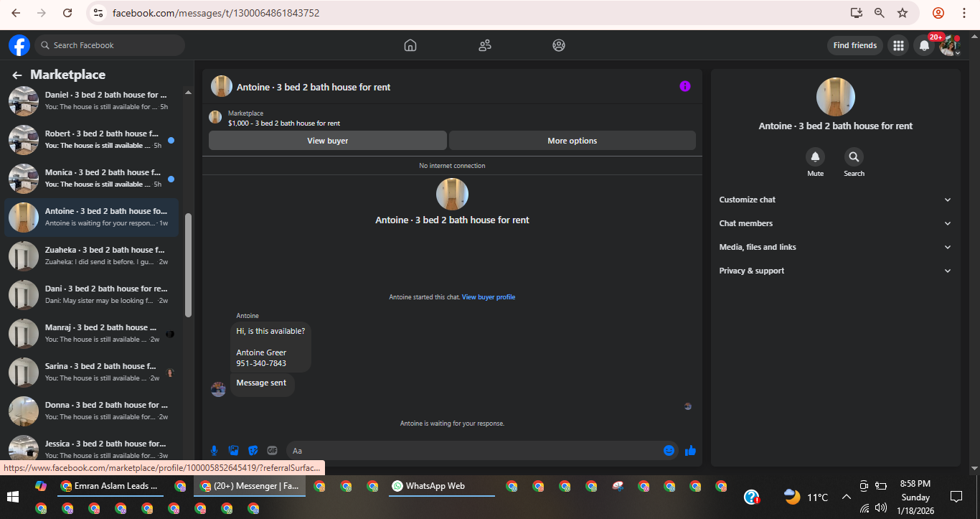Click the 'No internet connection' notice

(x=452, y=166)
